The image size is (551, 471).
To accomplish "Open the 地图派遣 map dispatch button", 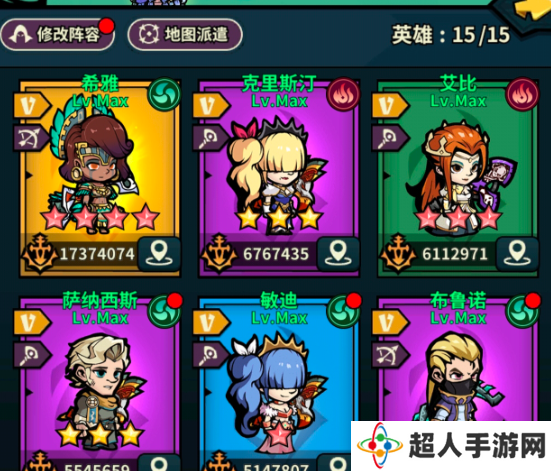I will [185, 34].
